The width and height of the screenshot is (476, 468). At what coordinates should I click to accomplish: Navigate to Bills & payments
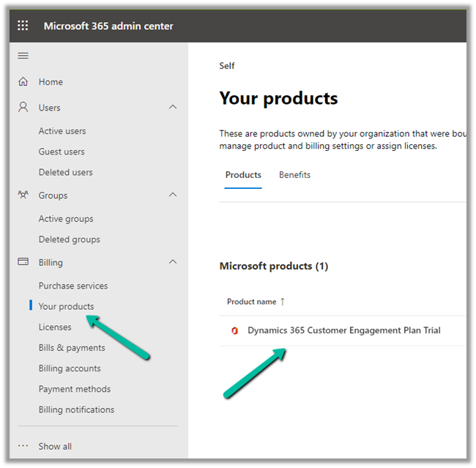[x=72, y=348]
